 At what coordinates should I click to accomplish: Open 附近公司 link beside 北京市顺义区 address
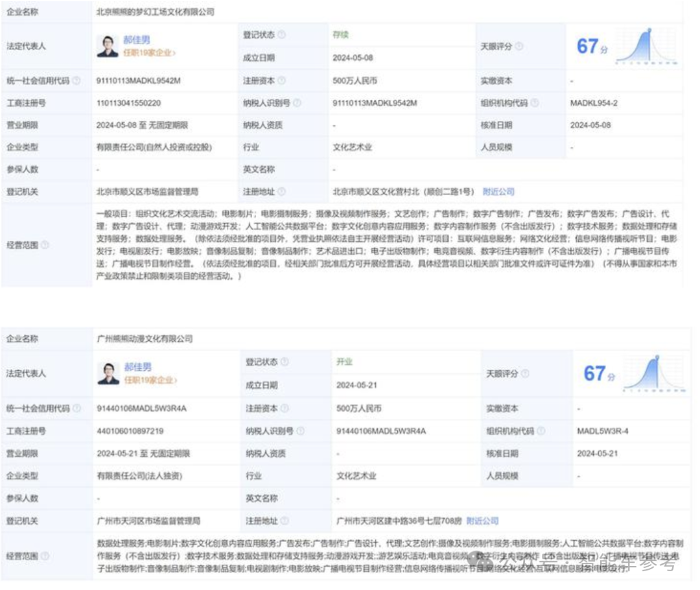[x=498, y=192]
